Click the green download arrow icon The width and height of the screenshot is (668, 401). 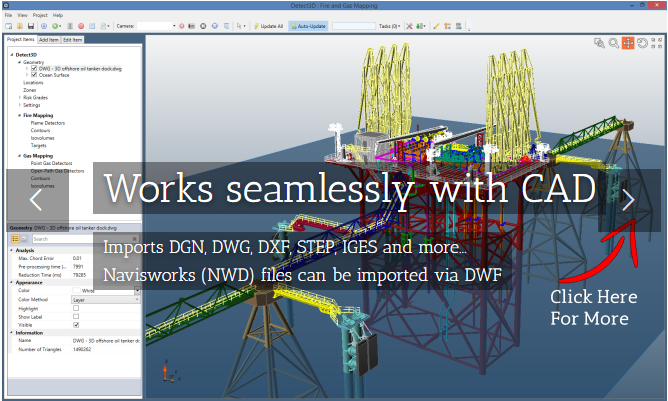click(420, 26)
